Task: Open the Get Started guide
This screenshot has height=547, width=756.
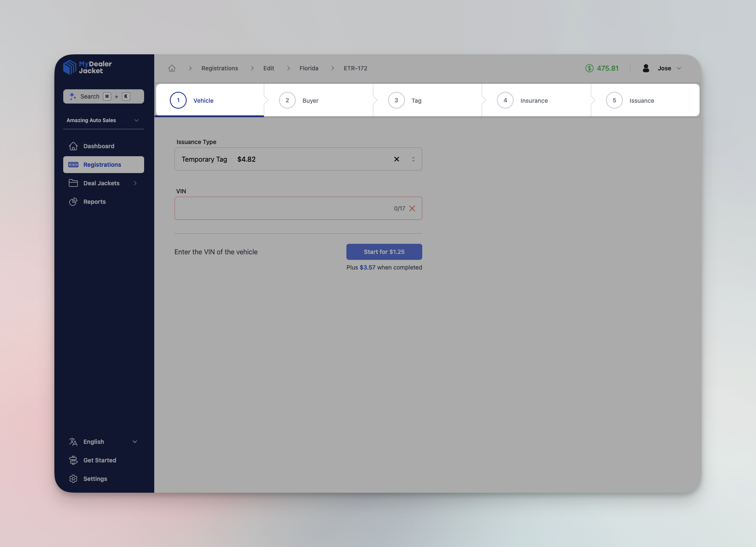Action: click(99, 460)
